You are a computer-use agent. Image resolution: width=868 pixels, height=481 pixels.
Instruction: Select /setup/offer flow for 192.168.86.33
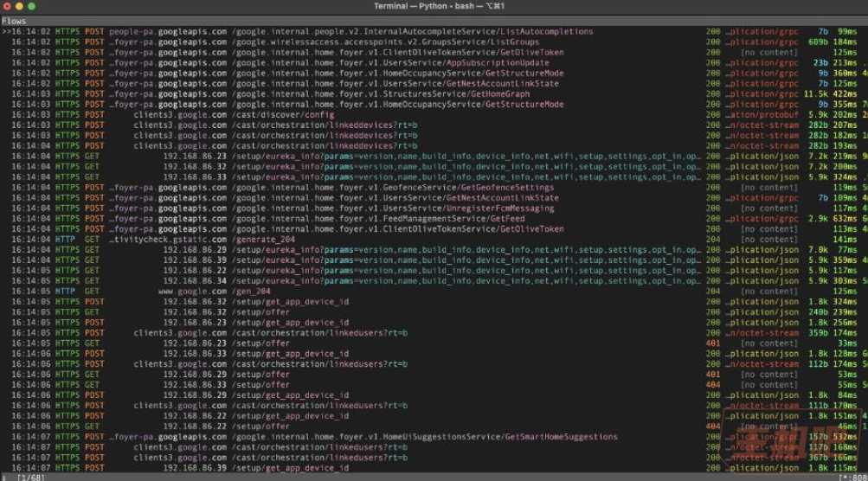tap(434, 385)
